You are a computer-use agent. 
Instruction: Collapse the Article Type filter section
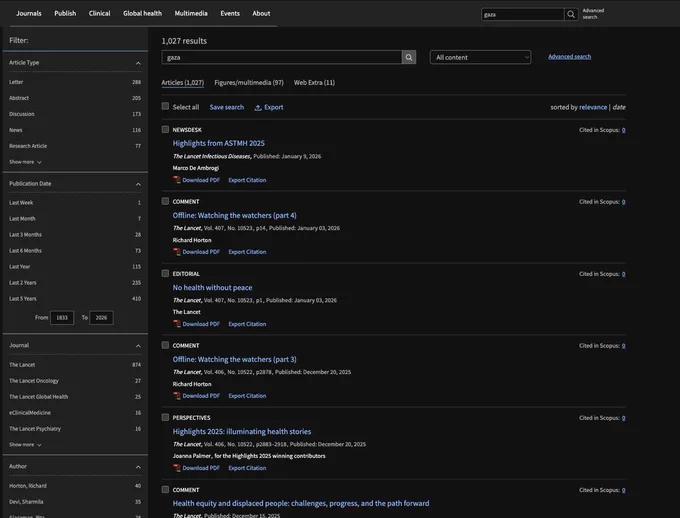(138, 63)
